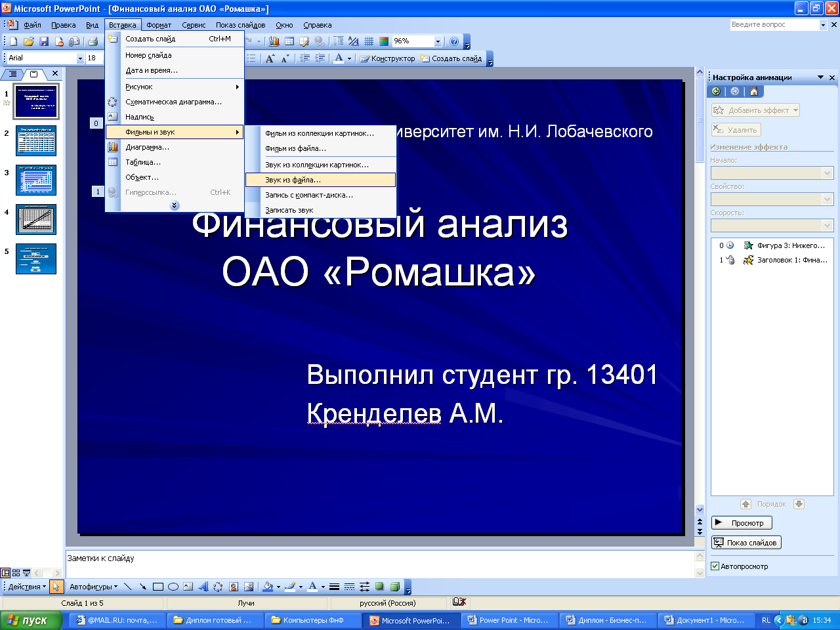The height and width of the screenshot is (630, 840).
Task: Select animation item Заголовок 1: Фина…
Action: 772,260
